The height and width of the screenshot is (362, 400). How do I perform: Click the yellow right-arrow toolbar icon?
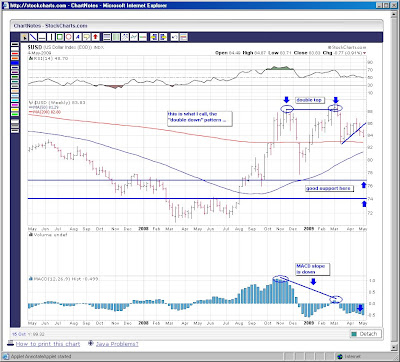(163, 37)
